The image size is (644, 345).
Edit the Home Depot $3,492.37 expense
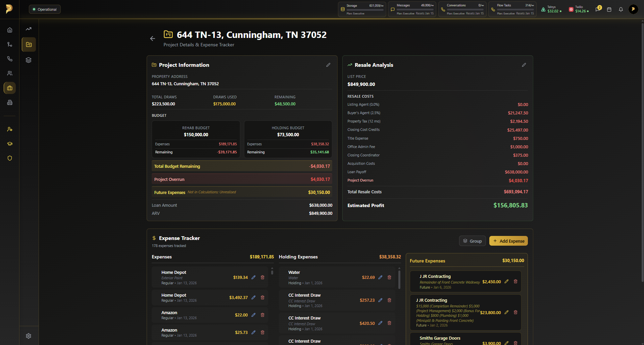[253, 297]
